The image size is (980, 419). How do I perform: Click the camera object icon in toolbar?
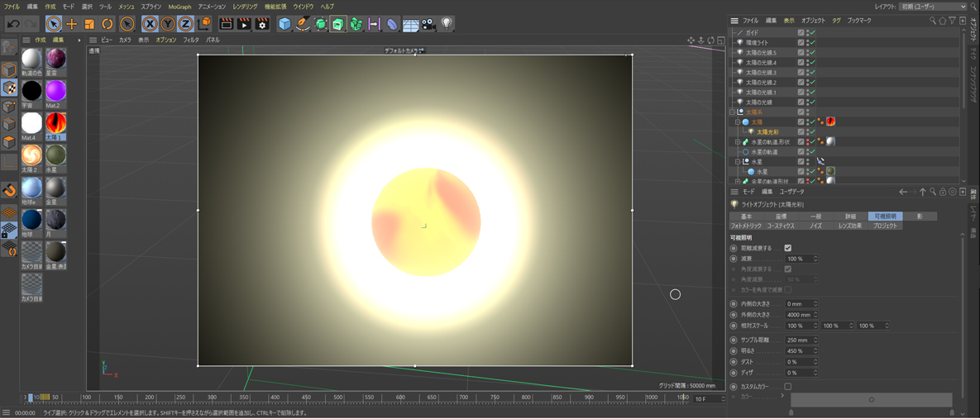click(x=428, y=24)
